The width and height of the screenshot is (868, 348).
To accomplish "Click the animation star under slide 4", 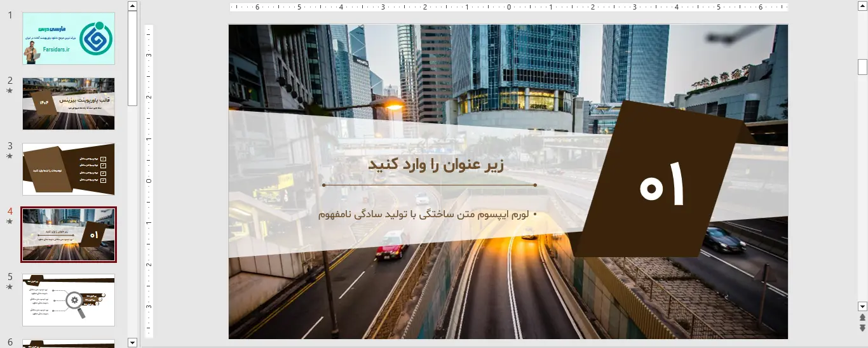I will 10,222.
